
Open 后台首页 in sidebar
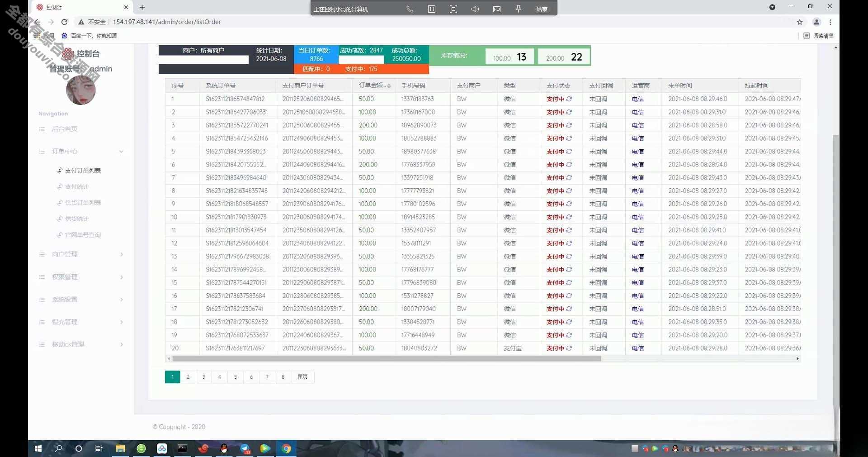tap(65, 129)
